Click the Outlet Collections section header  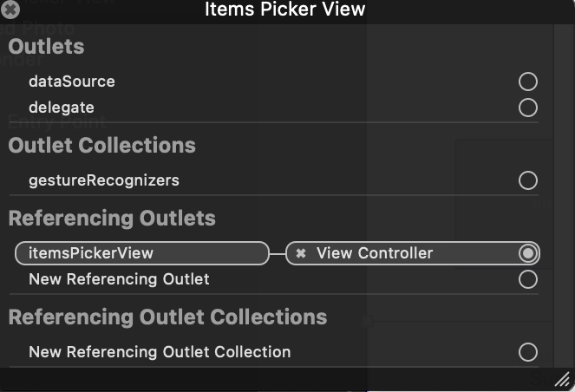[x=102, y=145]
